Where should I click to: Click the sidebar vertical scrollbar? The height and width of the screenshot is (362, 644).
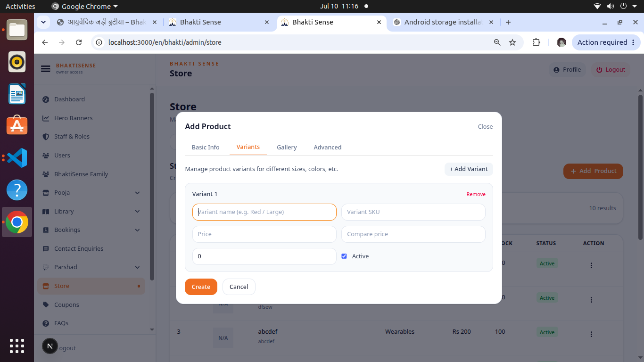coord(152,186)
